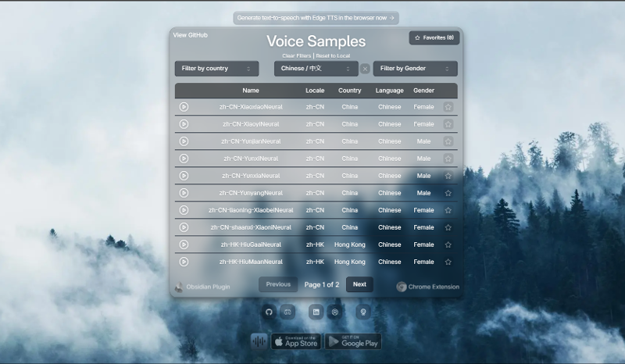Open the LinkedIn icon link
This screenshot has width=625, height=364.
316,311
